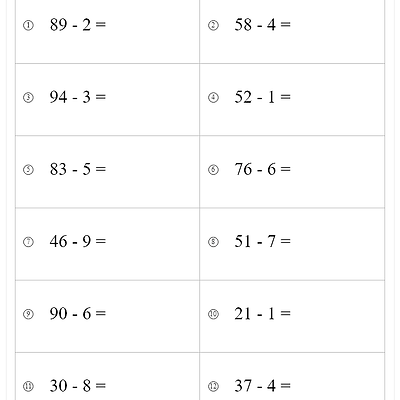Image resolution: width=400 pixels, height=400 pixels.
Task: Click the circled number 10 marker
Action: pos(213,314)
